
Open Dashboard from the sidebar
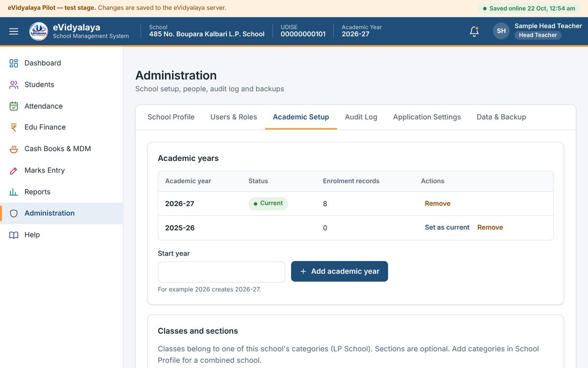point(61,63)
